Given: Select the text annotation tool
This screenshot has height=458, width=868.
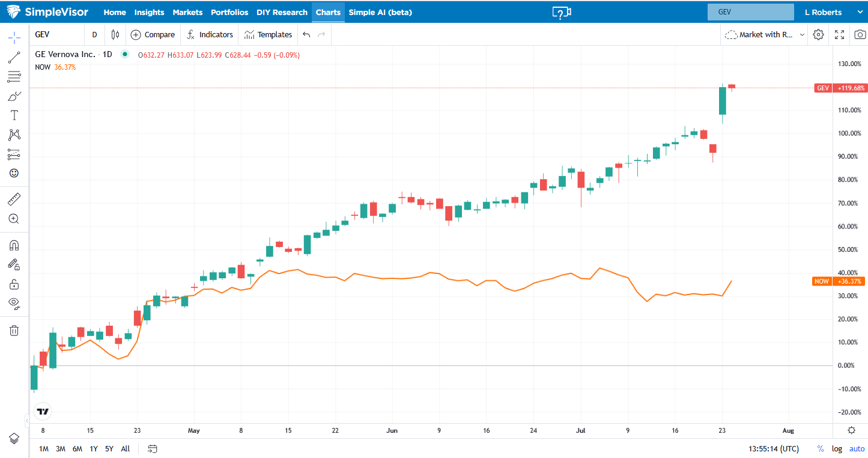Looking at the screenshot, I should tap(14, 115).
